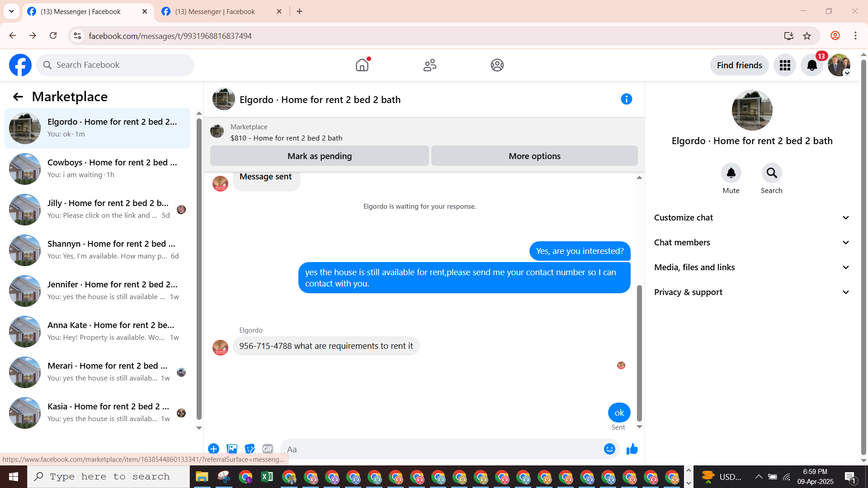
Task: Open Windows Start menu
Action: [14, 477]
